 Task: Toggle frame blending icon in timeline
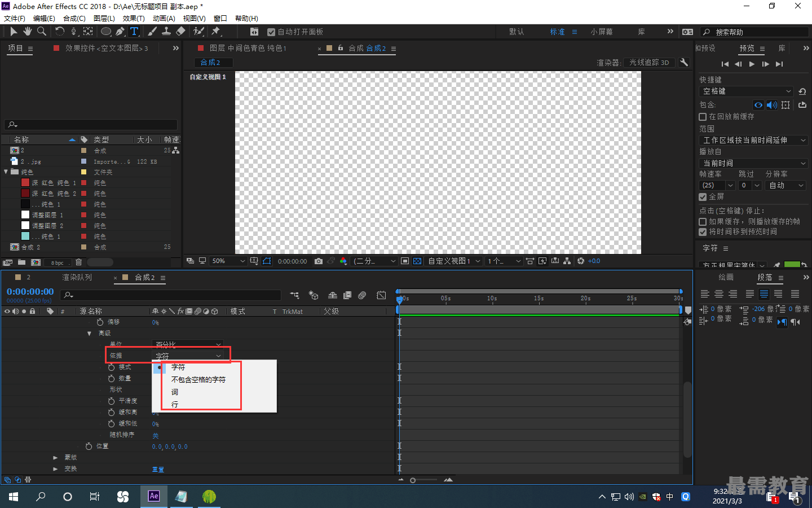(x=347, y=295)
